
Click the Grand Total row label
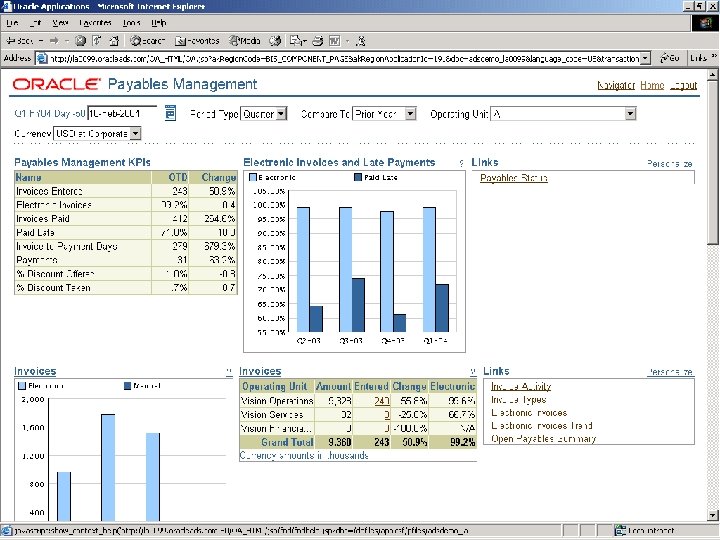(x=287, y=442)
